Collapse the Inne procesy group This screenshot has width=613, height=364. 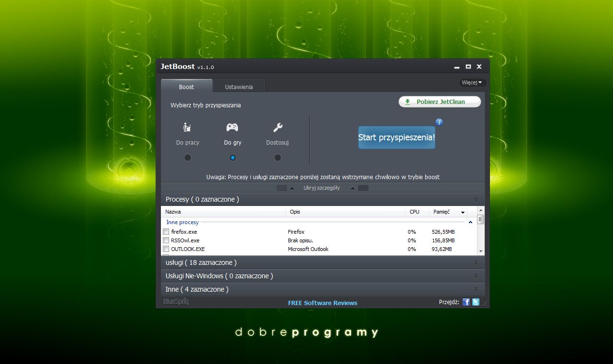[470, 222]
